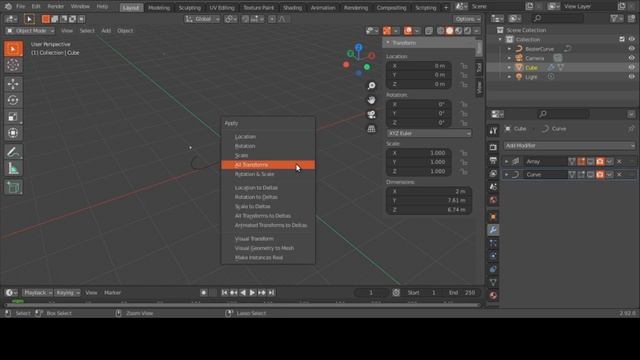The width and height of the screenshot is (640, 360).
Task: Activate the Annotate tool
Action: click(x=13, y=152)
